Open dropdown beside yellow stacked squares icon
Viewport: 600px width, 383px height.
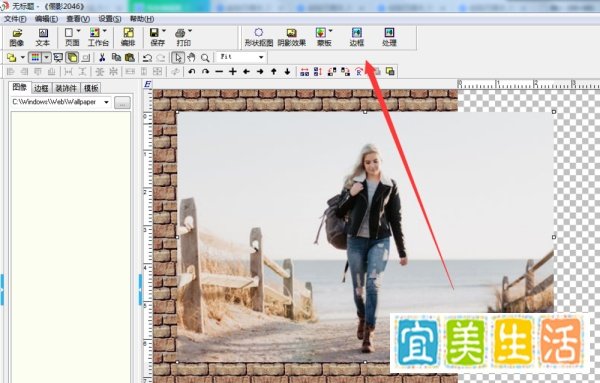click(23, 58)
